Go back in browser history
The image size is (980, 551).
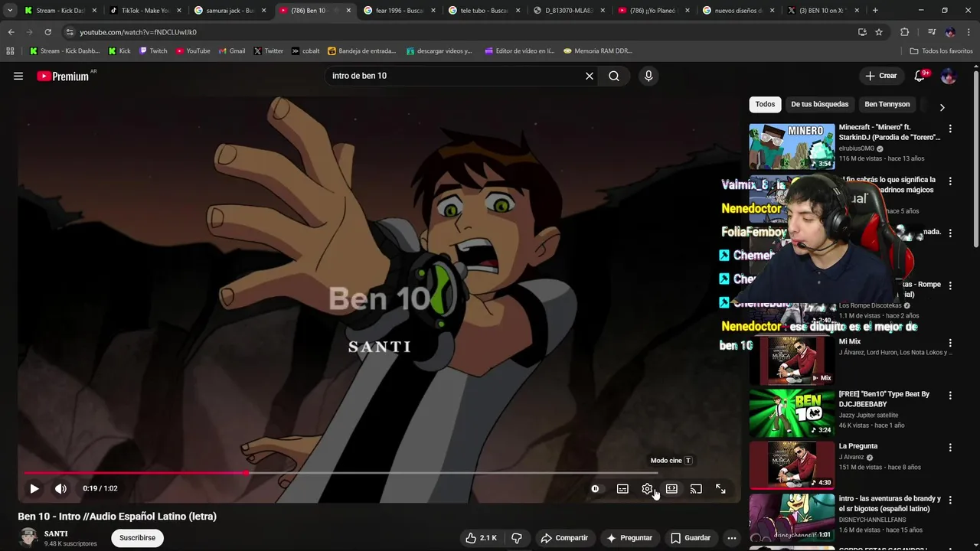[x=11, y=32]
